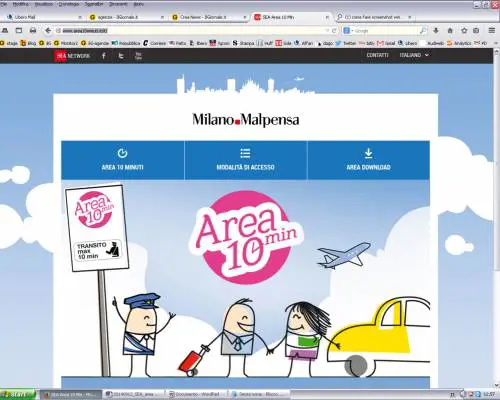The image size is (500, 400).
Task: Click the system tray clock
Action: pyautogui.click(x=489, y=394)
